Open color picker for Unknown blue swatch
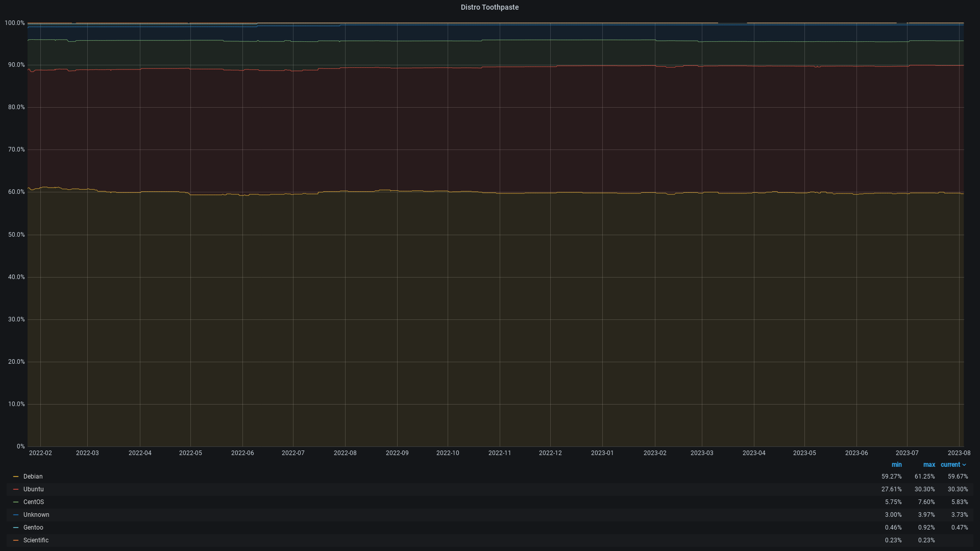 [x=16, y=515]
